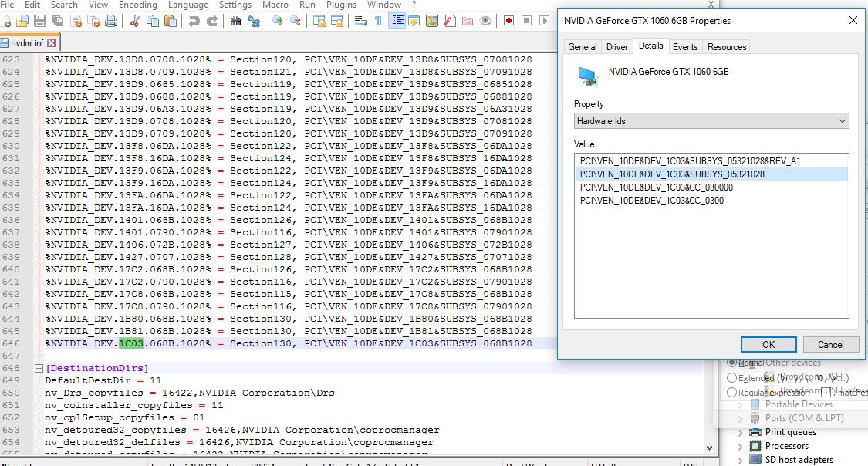This screenshot has width=868, height=466.
Task: Click the Synchronize Horizontal Scrolling icon
Action: tap(336, 21)
